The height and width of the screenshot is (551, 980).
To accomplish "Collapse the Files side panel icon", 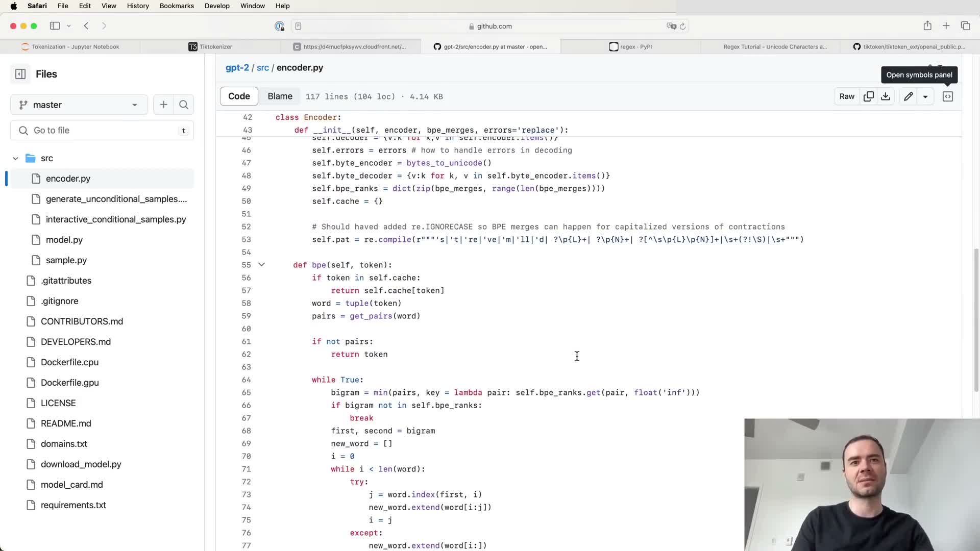I will click(20, 74).
